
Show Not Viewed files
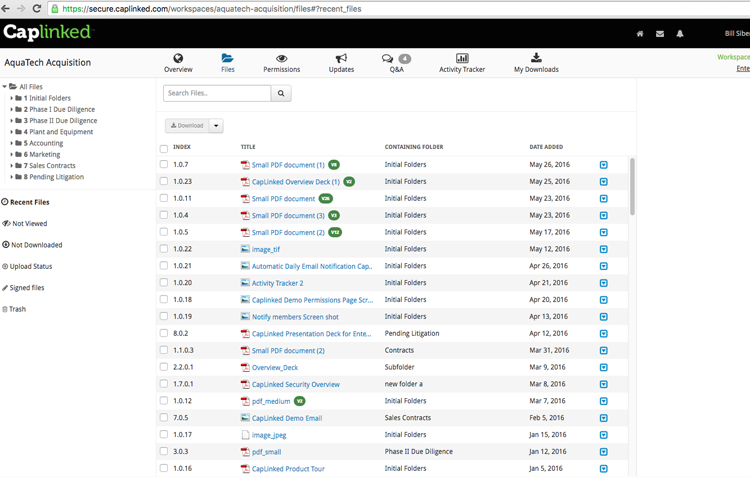point(24,224)
